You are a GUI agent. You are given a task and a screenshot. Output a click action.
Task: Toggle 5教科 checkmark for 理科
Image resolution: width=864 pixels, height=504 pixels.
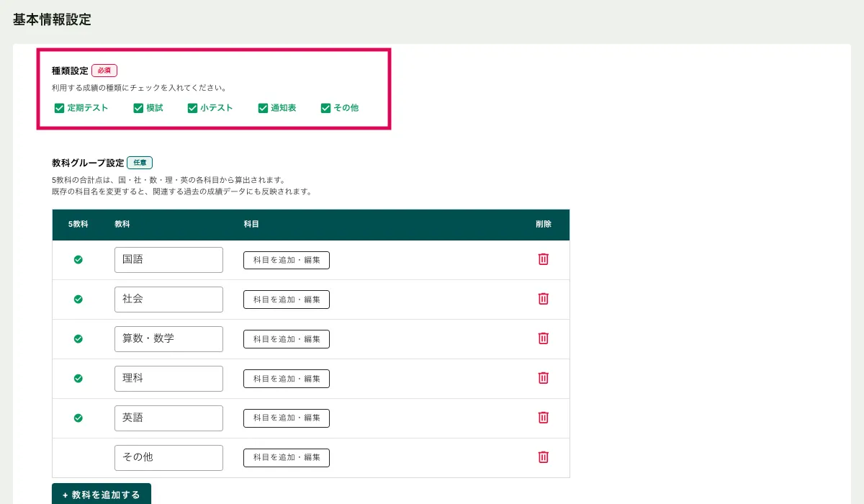(78, 378)
